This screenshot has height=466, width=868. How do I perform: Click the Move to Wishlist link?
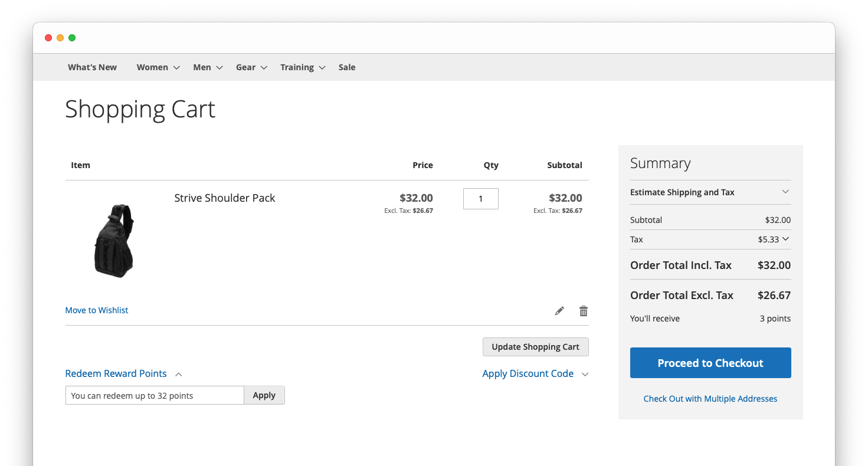pos(96,310)
